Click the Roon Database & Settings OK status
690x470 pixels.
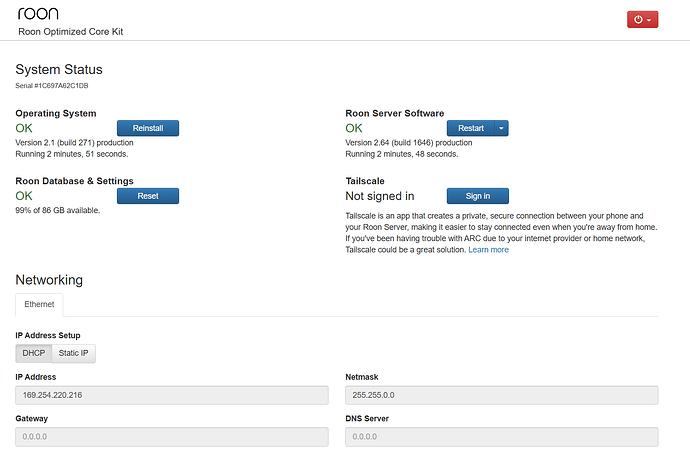click(24, 196)
